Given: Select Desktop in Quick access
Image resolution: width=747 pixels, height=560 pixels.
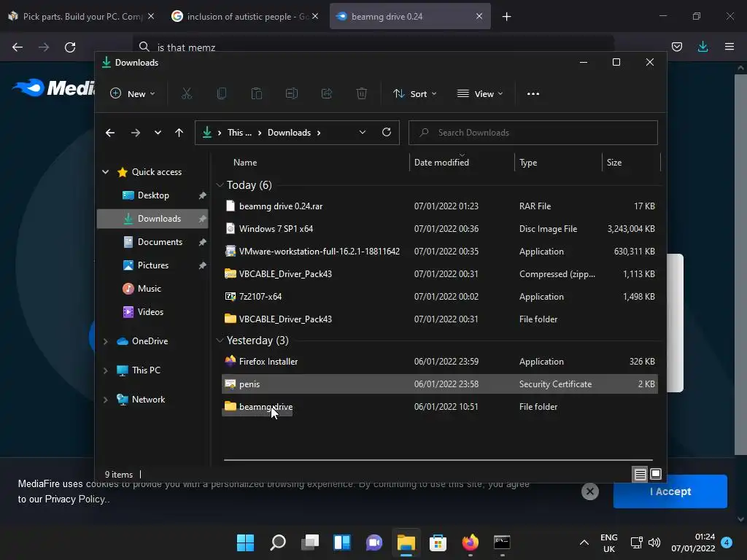Looking at the screenshot, I should (x=153, y=195).
